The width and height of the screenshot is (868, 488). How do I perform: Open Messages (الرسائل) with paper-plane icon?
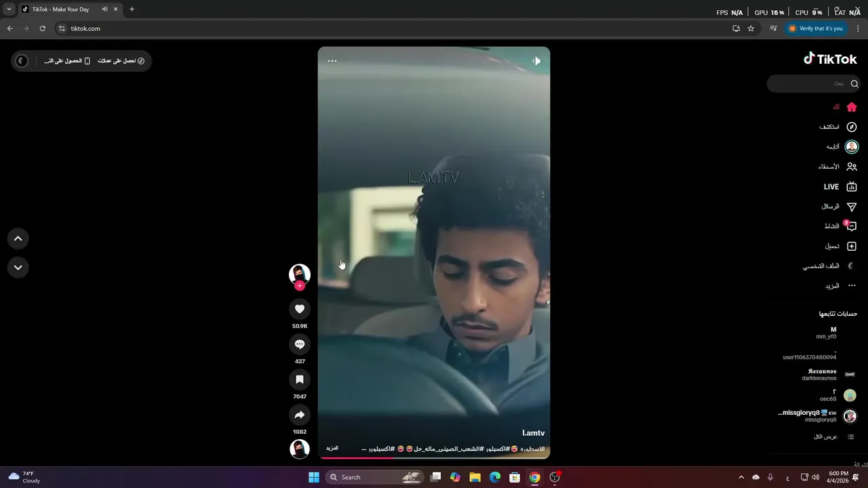(x=840, y=207)
